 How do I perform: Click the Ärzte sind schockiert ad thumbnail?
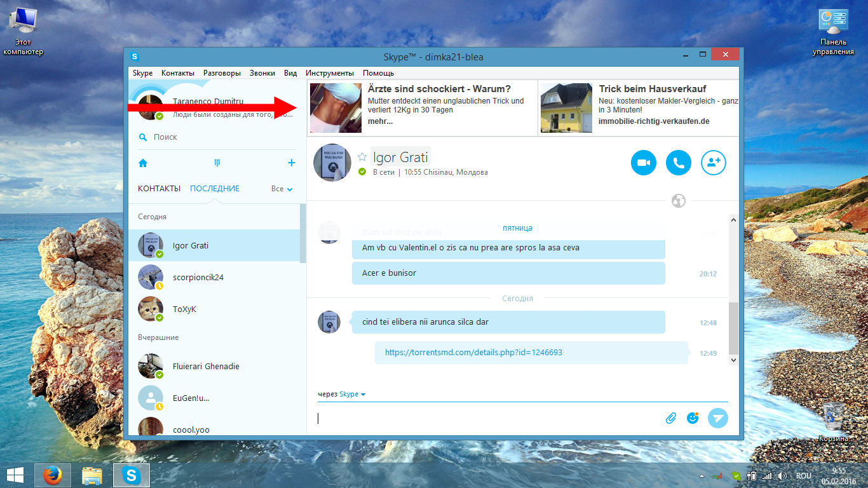click(x=336, y=107)
